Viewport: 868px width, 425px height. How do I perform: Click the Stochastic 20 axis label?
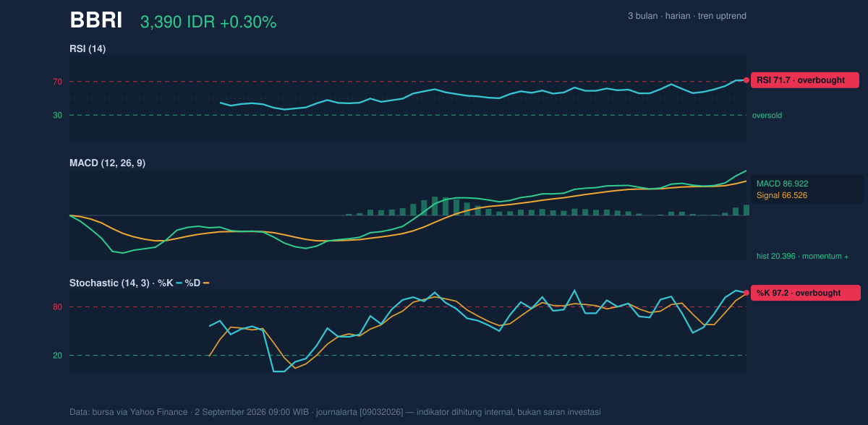pos(57,356)
